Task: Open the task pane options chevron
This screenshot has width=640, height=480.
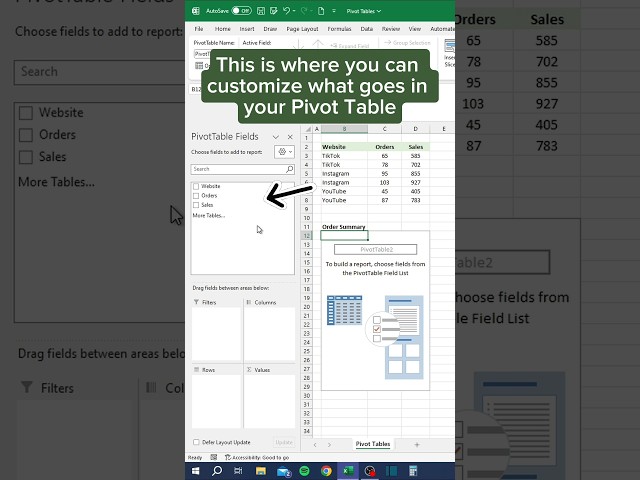Action: [x=276, y=137]
